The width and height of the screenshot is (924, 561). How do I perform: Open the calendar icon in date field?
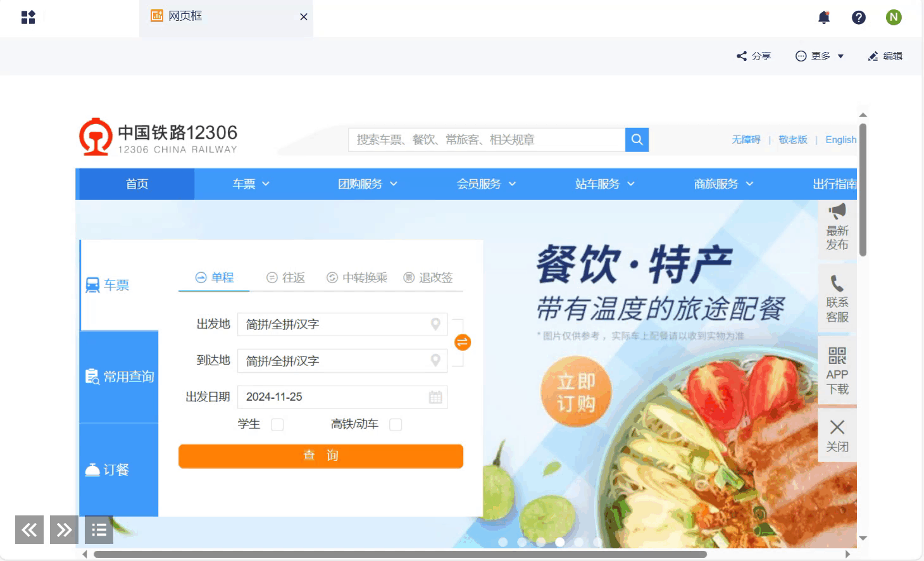pyautogui.click(x=435, y=397)
